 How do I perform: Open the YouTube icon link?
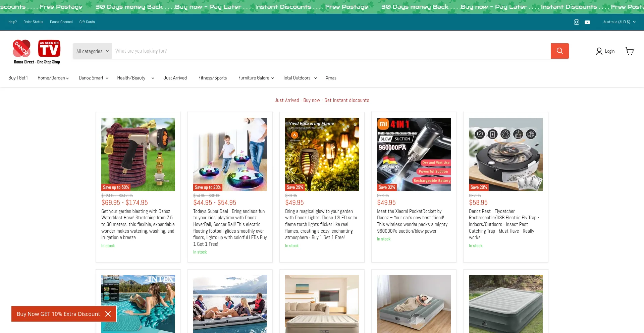click(587, 22)
